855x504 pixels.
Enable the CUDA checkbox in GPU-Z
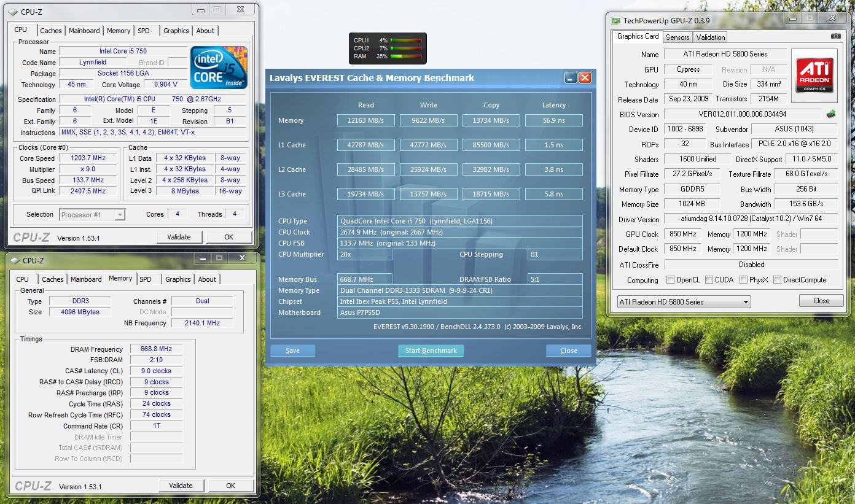tap(709, 280)
